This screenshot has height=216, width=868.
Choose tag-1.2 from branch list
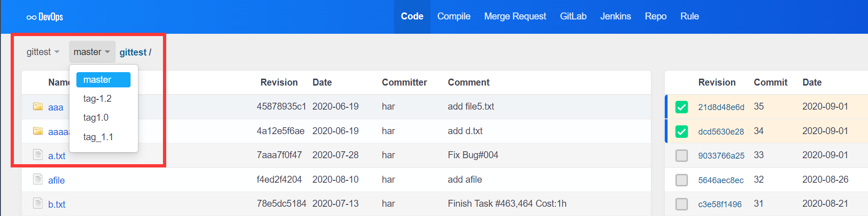click(x=97, y=99)
